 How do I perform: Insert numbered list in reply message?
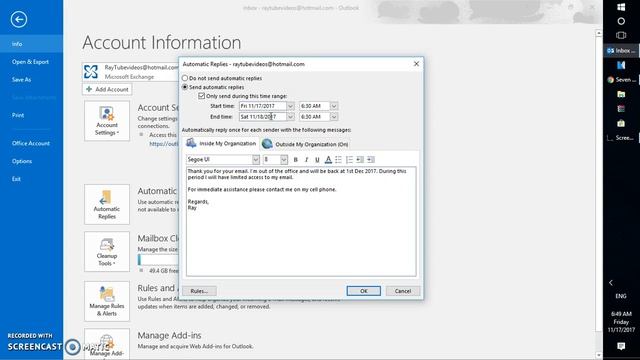(x=349, y=160)
